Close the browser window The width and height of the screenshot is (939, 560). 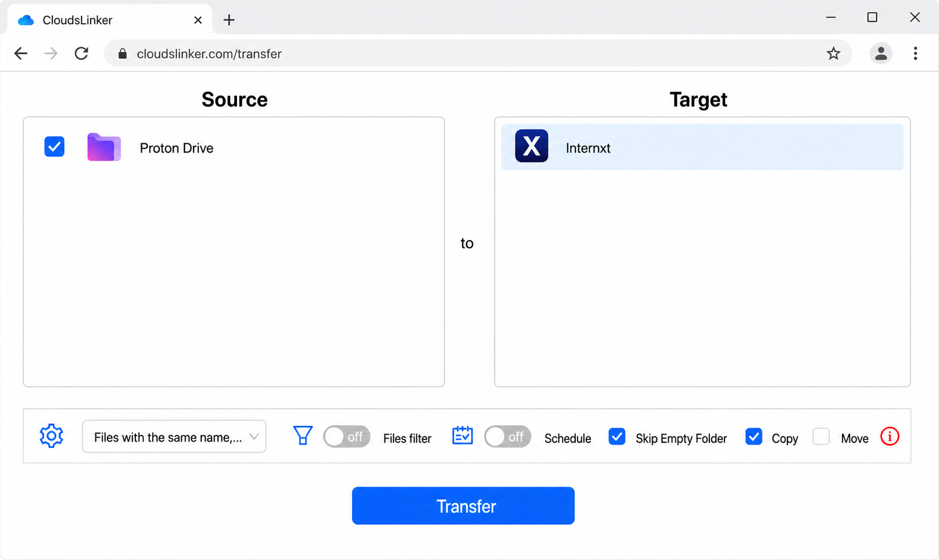tap(915, 17)
